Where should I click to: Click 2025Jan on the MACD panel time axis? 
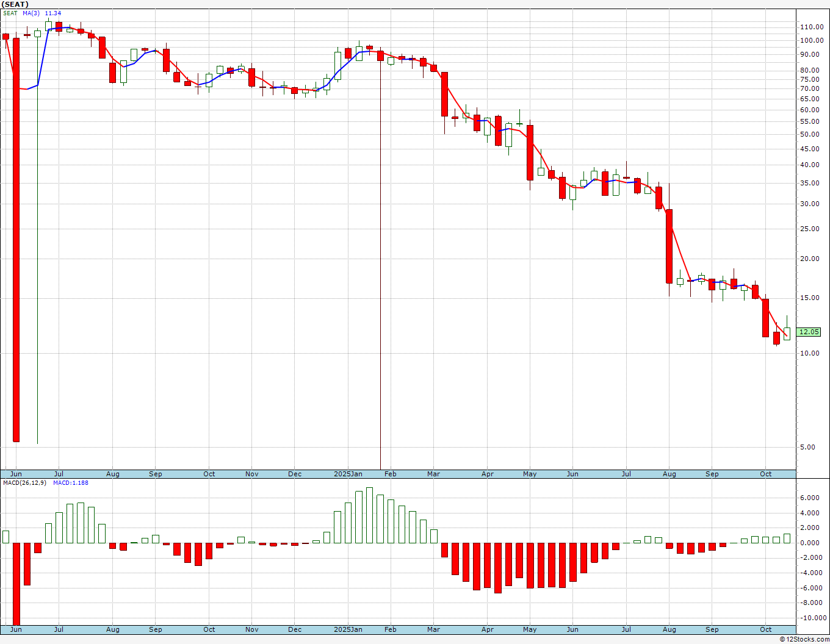click(348, 629)
